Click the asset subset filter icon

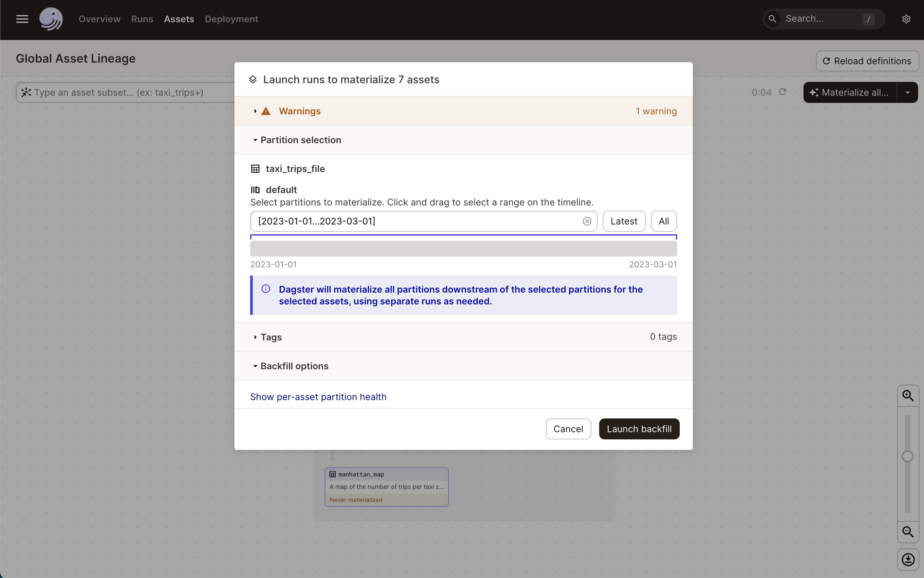[x=26, y=92]
